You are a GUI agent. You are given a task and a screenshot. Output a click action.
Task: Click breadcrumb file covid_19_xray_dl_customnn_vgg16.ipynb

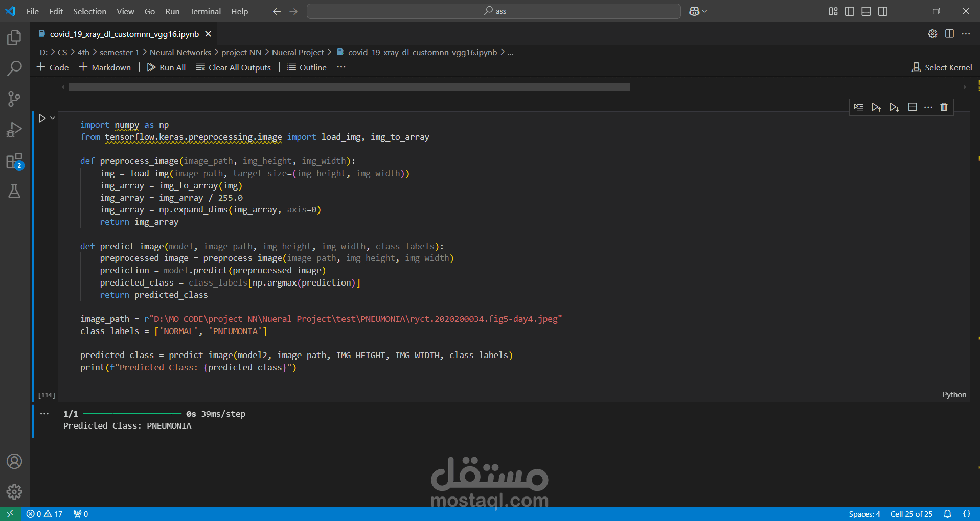point(417,52)
